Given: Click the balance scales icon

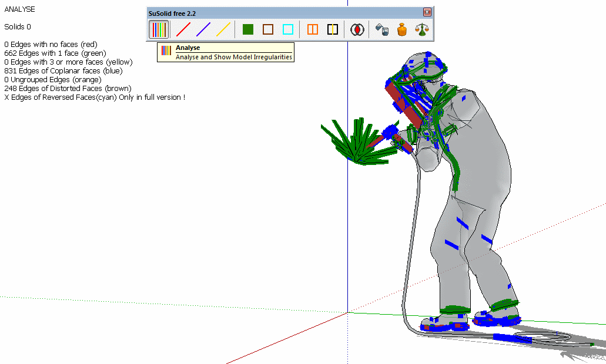Looking at the screenshot, I should pyautogui.click(x=421, y=29).
